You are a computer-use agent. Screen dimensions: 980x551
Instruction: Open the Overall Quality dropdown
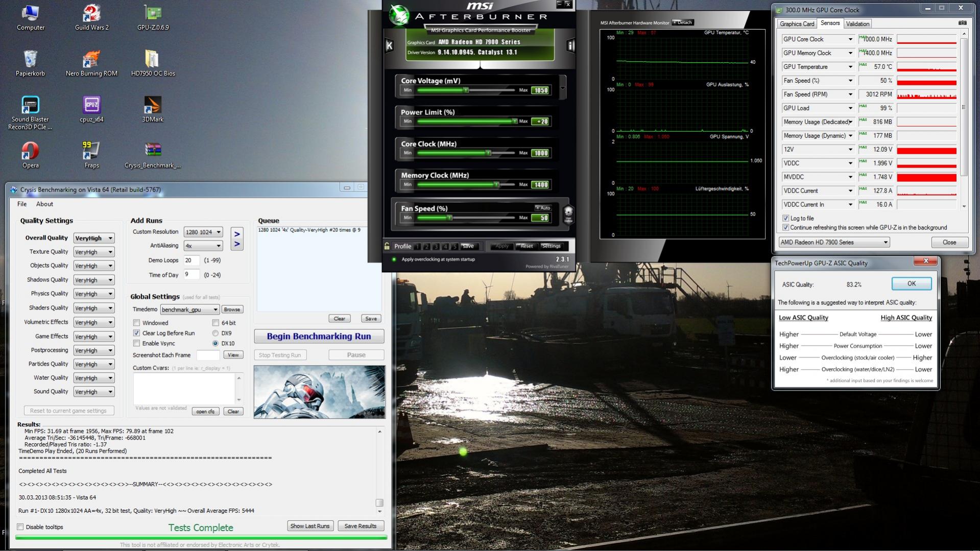(94, 238)
